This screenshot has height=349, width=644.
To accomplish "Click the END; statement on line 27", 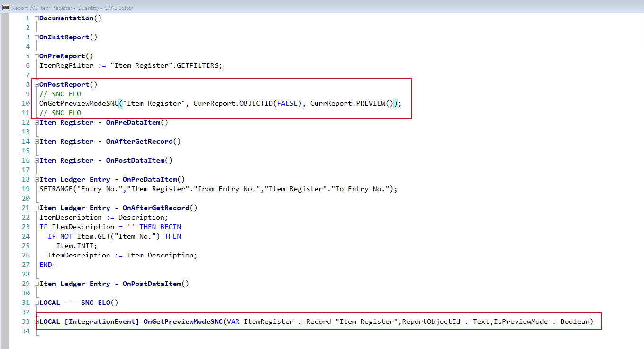I will pyautogui.click(x=47, y=265).
